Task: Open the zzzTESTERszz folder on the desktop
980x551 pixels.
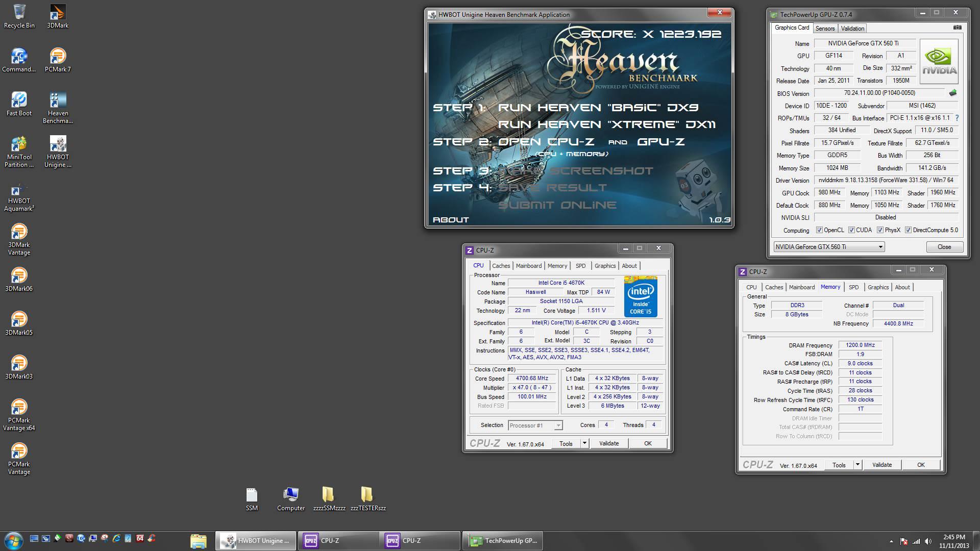Action: click(x=368, y=499)
